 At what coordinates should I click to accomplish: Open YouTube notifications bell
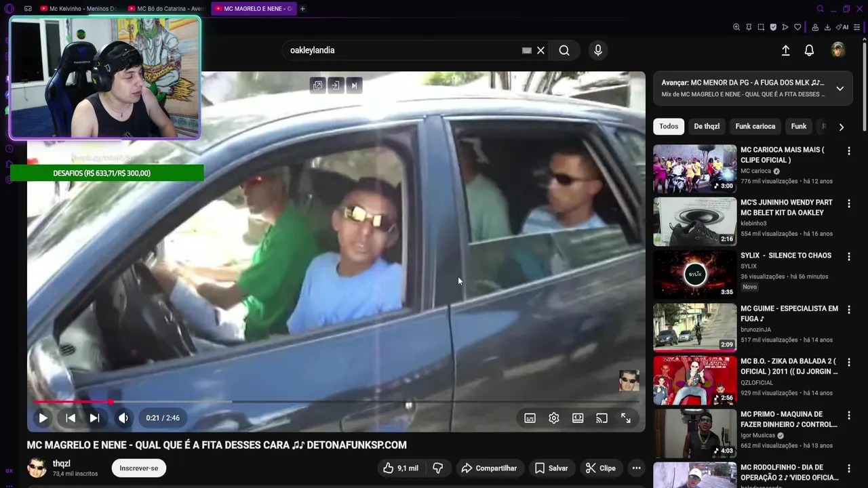809,50
